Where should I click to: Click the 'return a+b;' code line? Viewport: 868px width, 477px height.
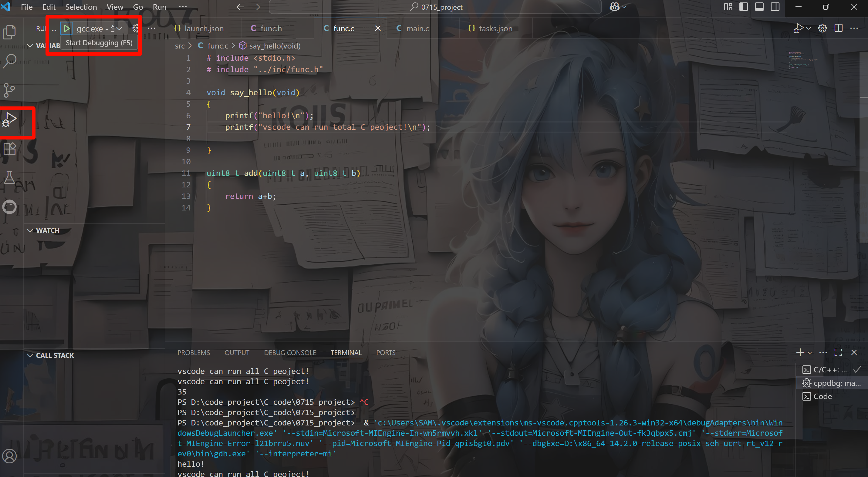[x=250, y=196]
